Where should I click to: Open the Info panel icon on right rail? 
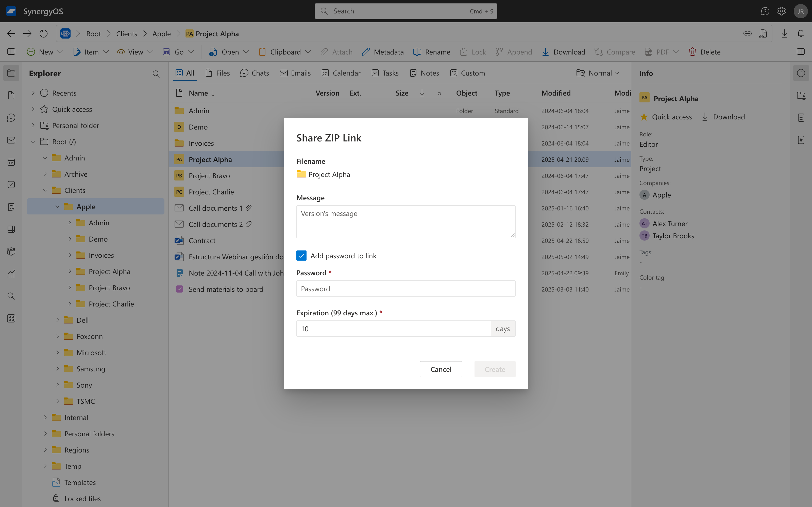point(801,73)
